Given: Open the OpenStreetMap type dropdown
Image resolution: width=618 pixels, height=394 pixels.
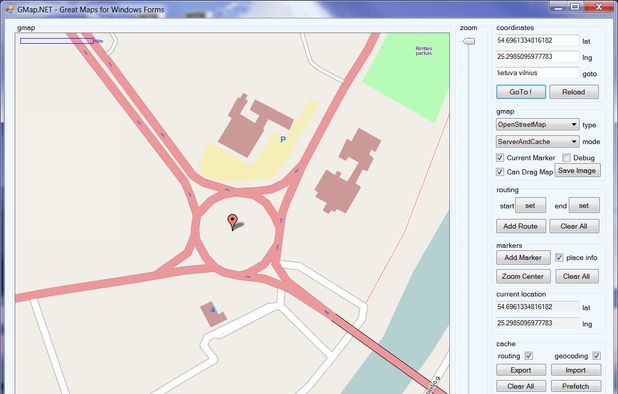Looking at the screenshot, I should tap(538, 125).
